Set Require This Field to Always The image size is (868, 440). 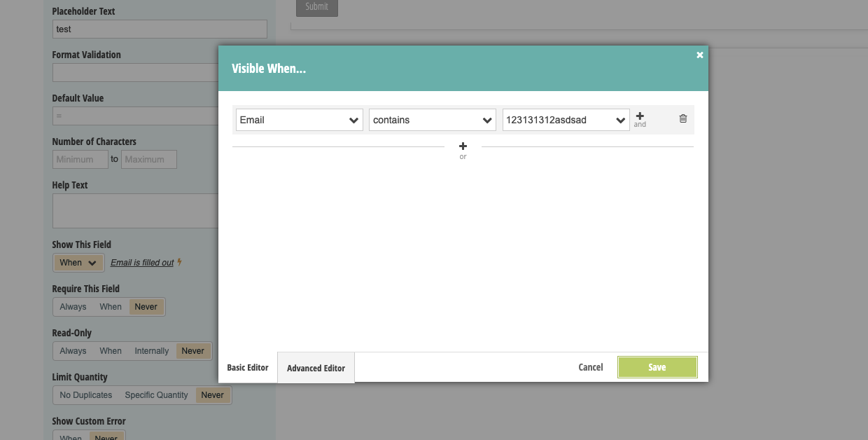tap(73, 307)
